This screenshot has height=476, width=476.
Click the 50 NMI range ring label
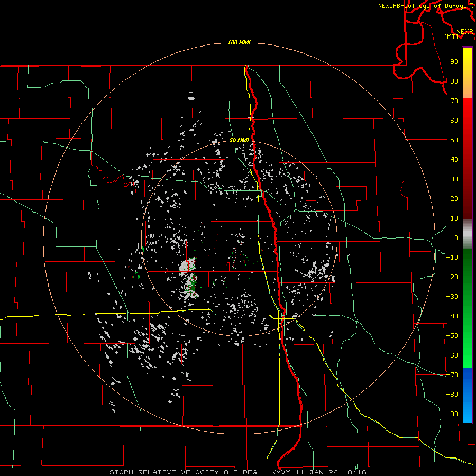(239, 140)
